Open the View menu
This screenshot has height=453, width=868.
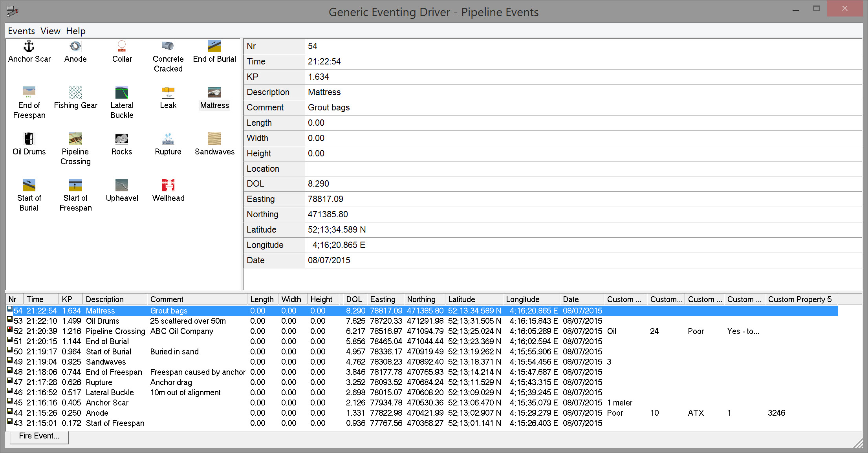point(50,31)
